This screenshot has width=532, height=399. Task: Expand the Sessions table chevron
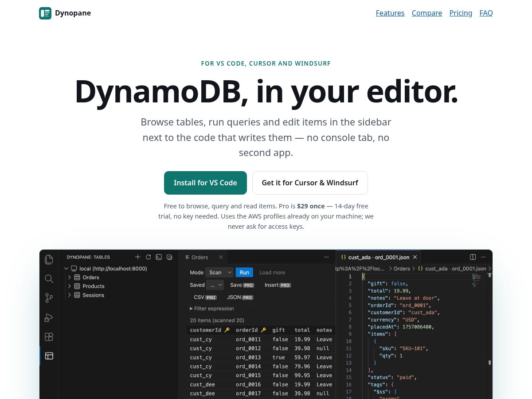pyautogui.click(x=70, y=295)
